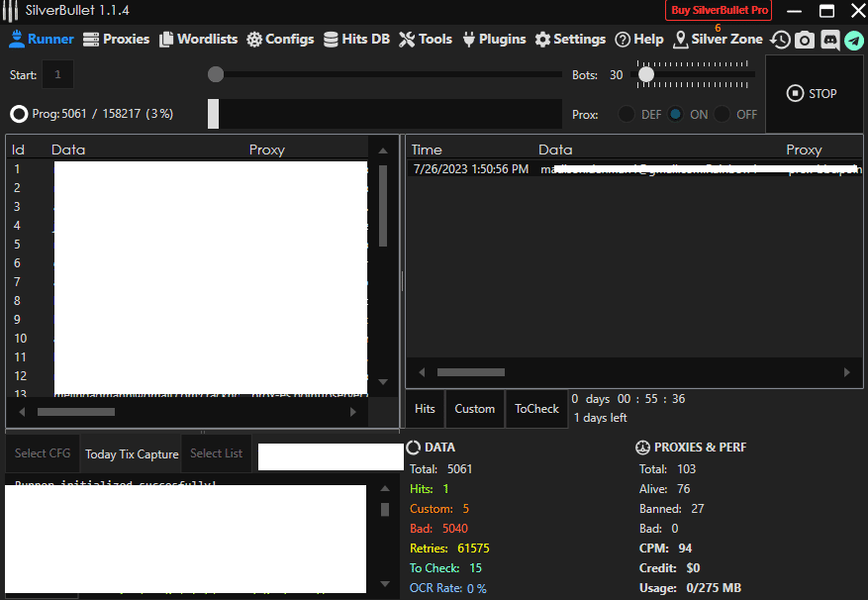Image resolution: width=868 pixels, height=600 pixels.
Task: Click the camera screenshot icon
Action: tap(805, 40)
